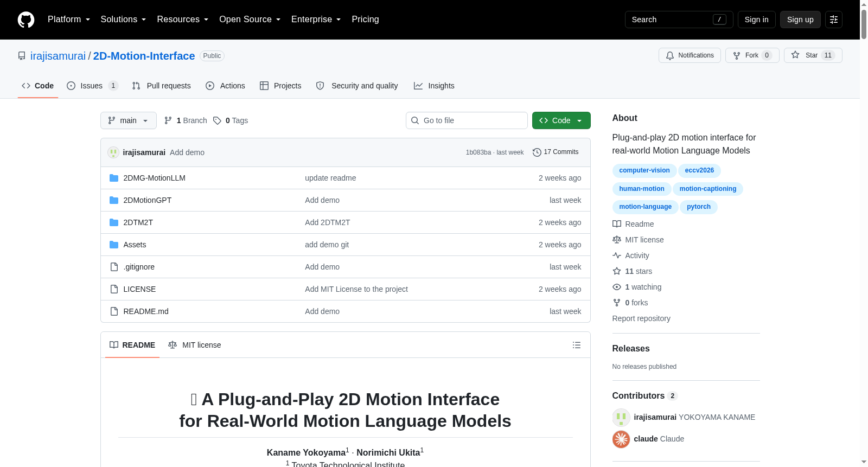
Task: Click the computer-vision topic tag
Action: pyautogui.click(x=644, y=171)
